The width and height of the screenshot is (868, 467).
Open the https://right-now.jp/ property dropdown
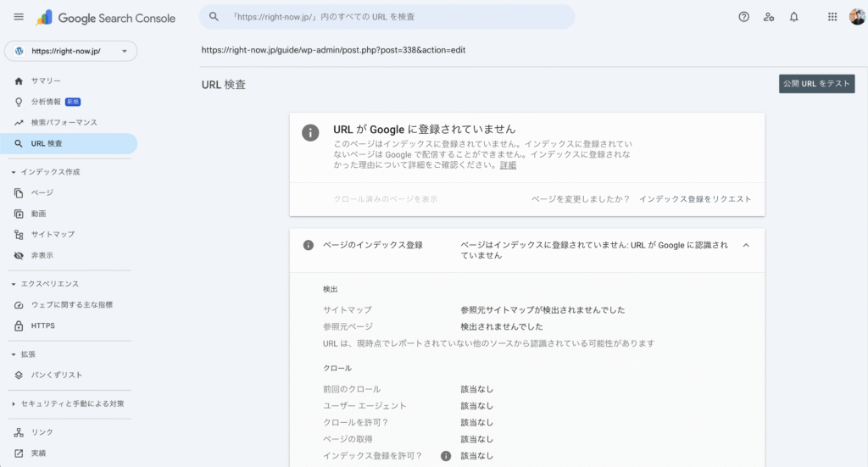(x=71, y=51)
